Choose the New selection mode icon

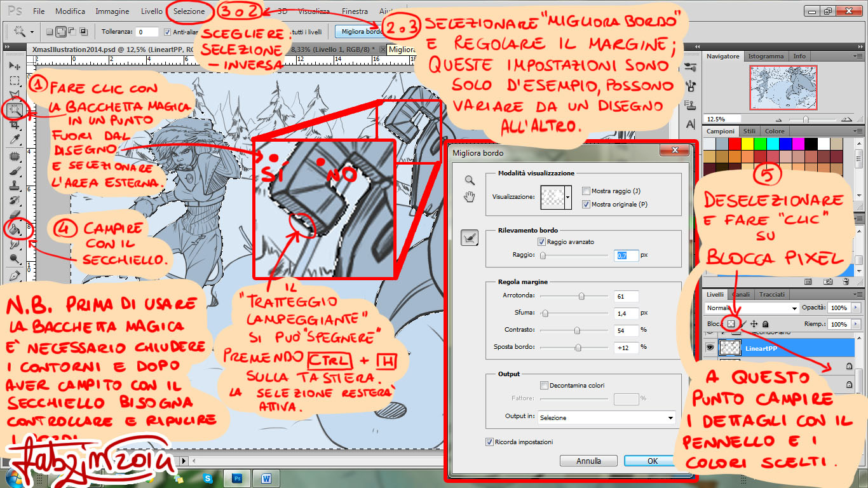50,31
